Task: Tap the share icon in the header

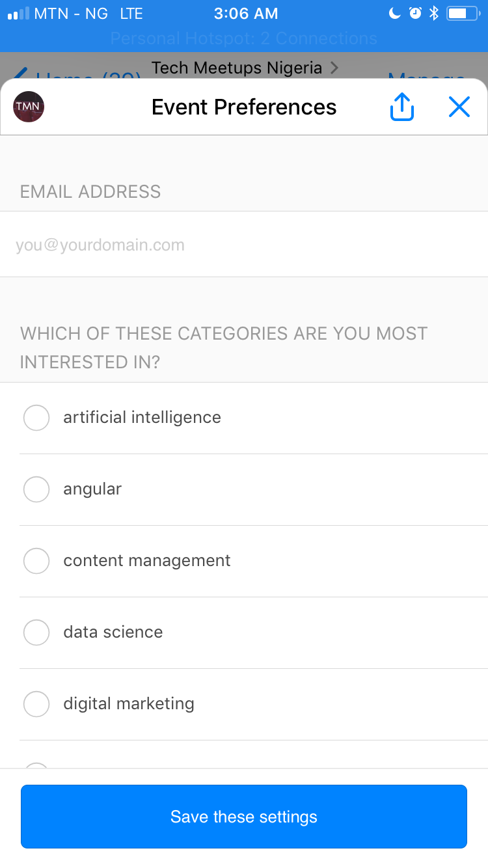Action: (x=402, y=107)
